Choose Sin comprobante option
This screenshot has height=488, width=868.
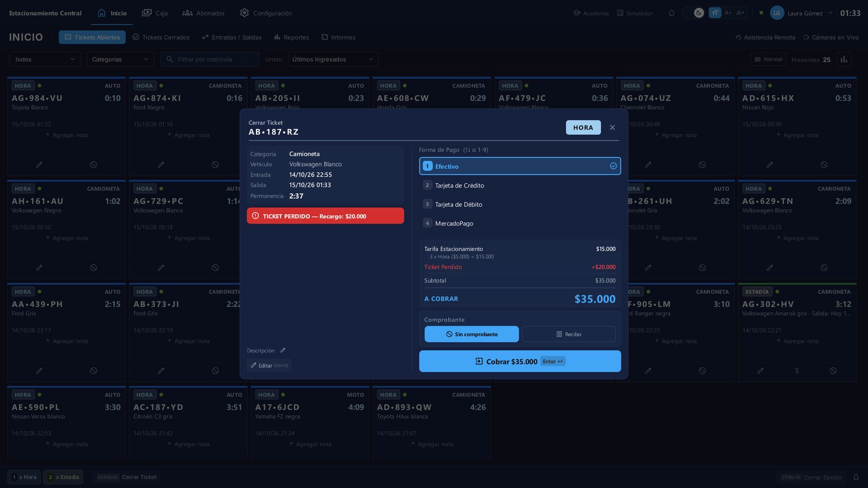[x=471, y=334]
